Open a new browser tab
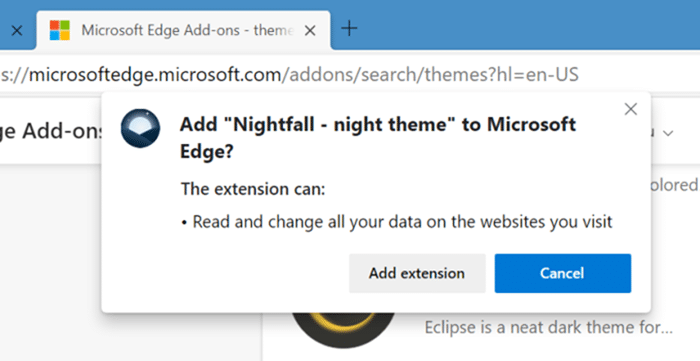 [x=349, y=29]
